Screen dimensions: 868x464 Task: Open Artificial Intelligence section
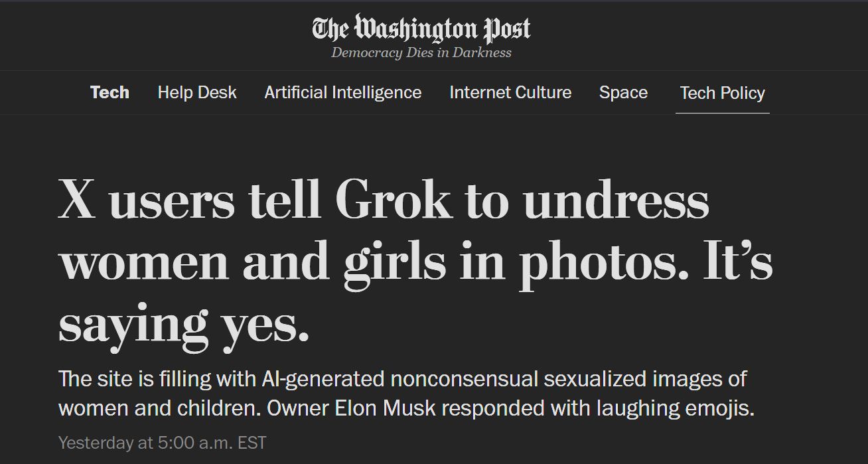pyautogui.click(x=342, y=92)
